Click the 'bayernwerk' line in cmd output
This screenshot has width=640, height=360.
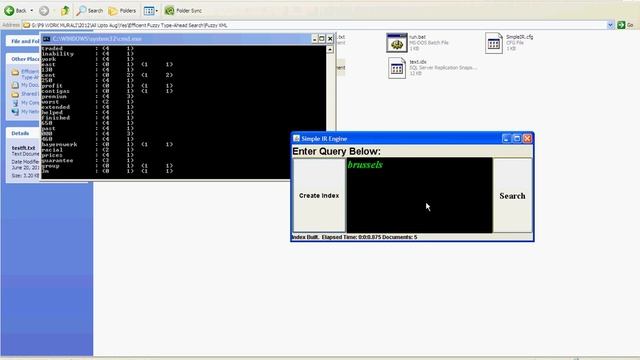[x=107, y=144]
